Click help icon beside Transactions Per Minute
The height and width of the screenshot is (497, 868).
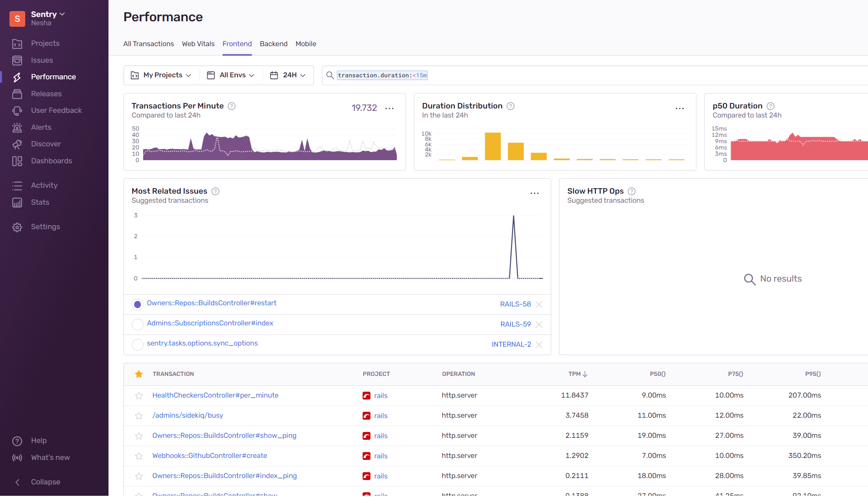click(x=232, y=106)
